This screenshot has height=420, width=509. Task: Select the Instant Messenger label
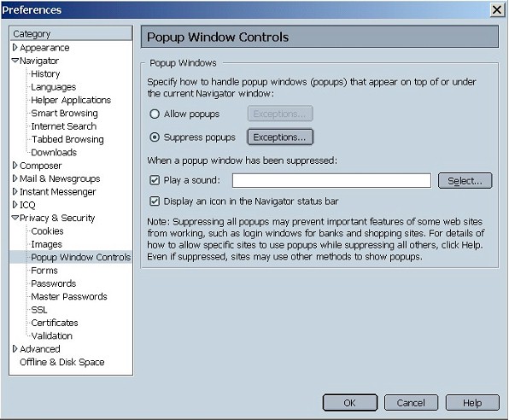pyautogui.click(x=57, y=192)
